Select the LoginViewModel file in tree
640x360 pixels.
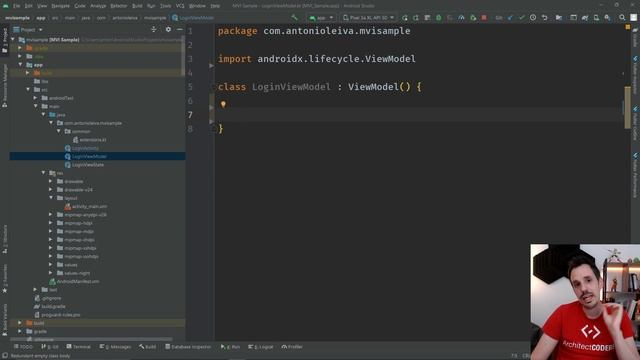click(97, 156)
